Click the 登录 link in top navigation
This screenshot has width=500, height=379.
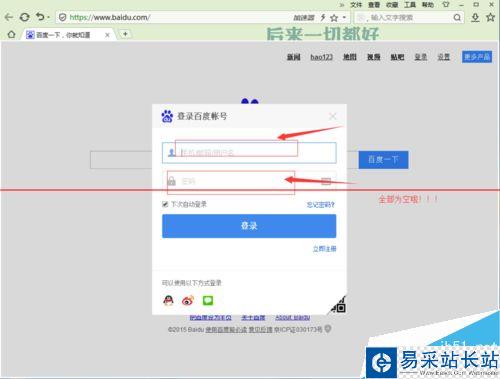coord(421,57)
